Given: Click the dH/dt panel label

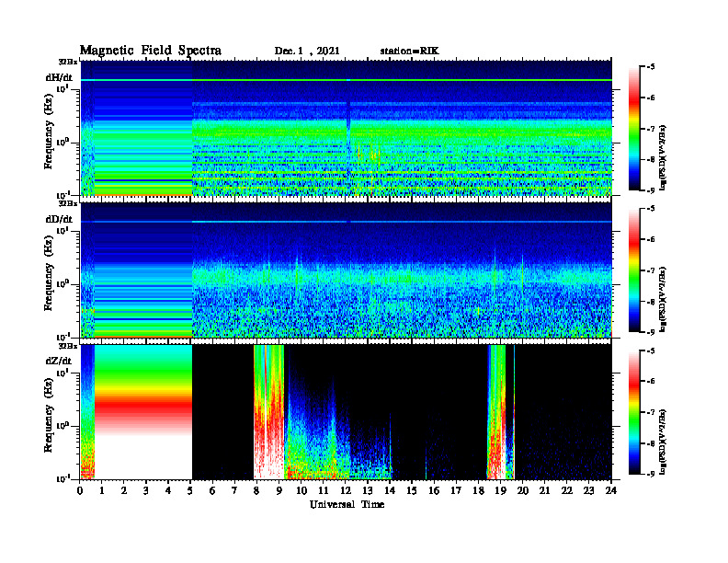Looking at the screenshot, I should tap(59, 77).
